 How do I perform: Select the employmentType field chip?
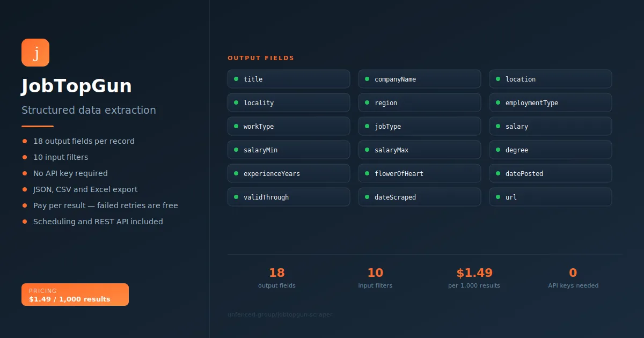coord(551,102)
